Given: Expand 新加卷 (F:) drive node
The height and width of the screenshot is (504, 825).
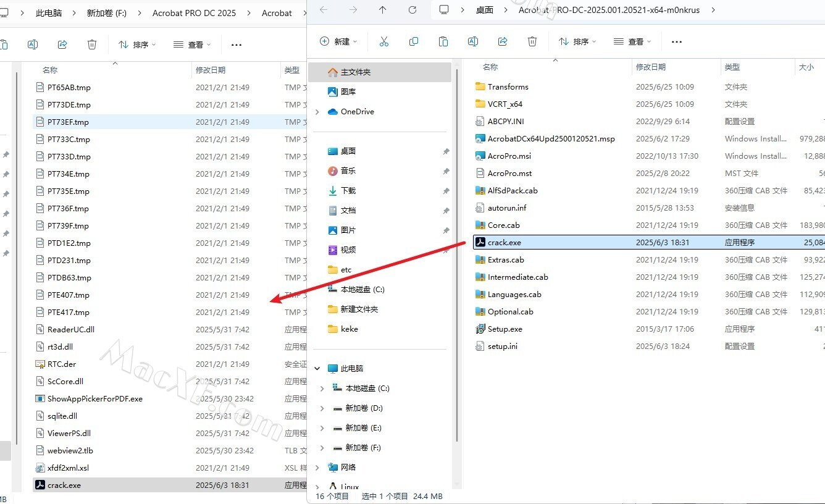Looking at the screenshot, I should click(x=322, y=448).
